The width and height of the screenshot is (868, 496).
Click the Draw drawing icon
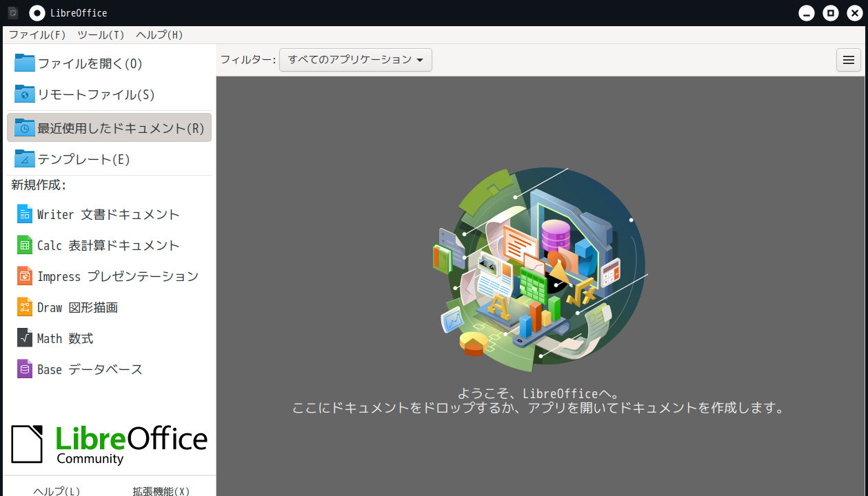(x=25, y=307)
